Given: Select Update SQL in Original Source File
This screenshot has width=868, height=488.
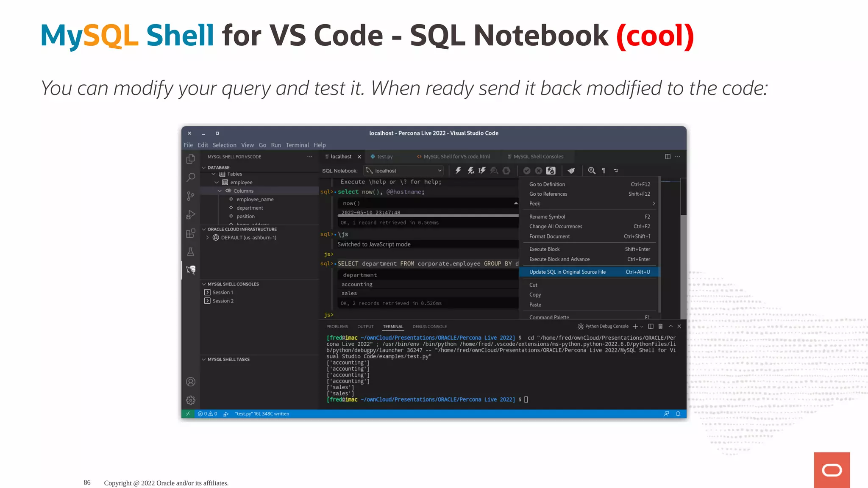Looking at the screenshot, I should click(567, 272).
